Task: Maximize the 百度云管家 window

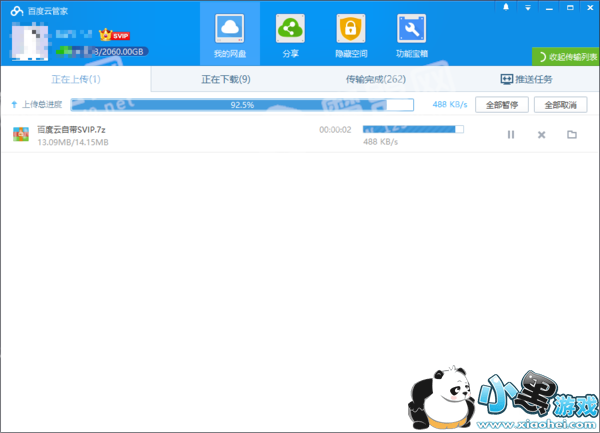Action: (570, 8)
